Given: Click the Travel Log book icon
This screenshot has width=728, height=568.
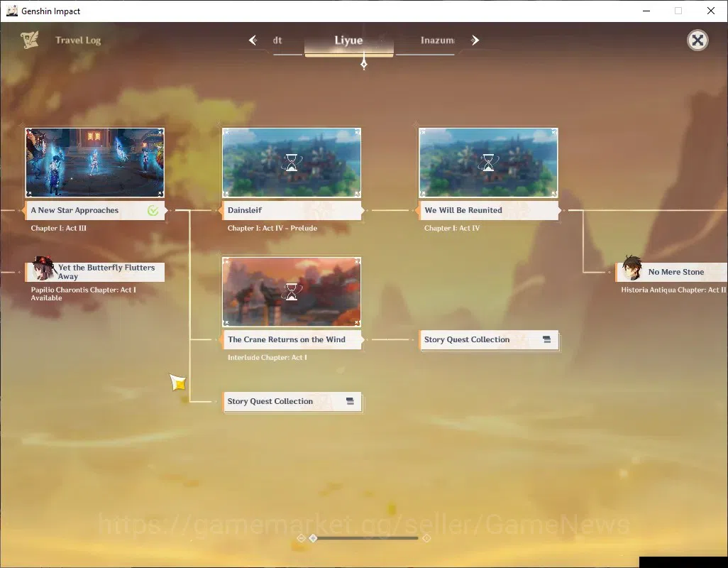Looking at the screenshot, I should click(29, 40).
